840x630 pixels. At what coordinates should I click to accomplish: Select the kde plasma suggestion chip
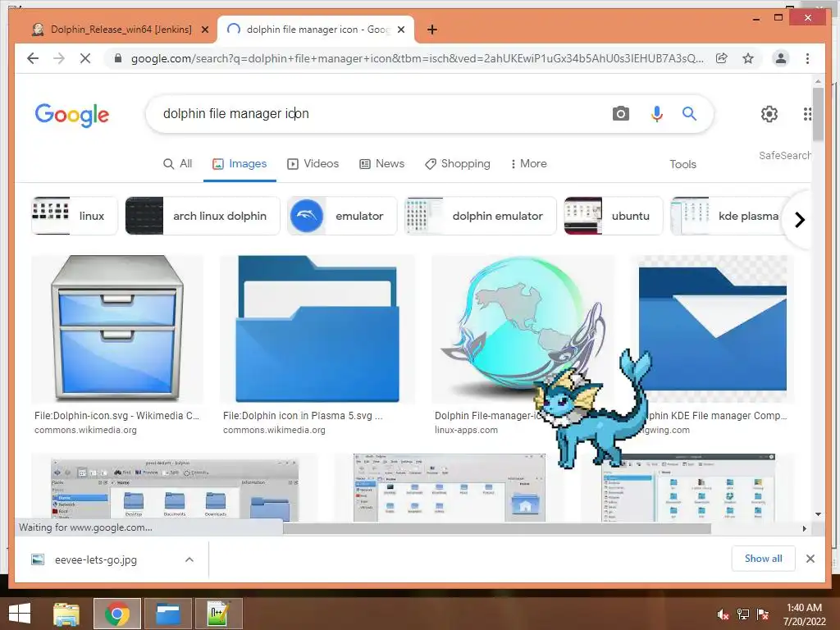(728, 216)
